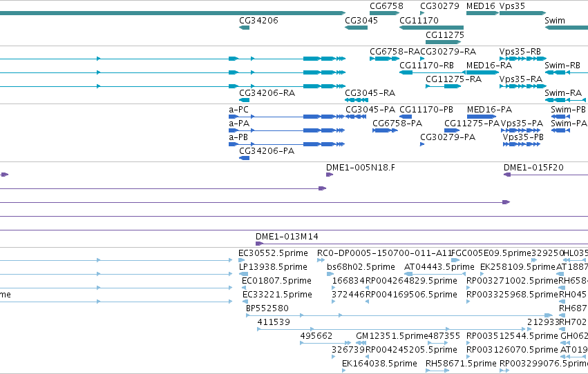Select protein Vps35-PA
Viewport: 588px width, 374px height.
pos(521,130)
